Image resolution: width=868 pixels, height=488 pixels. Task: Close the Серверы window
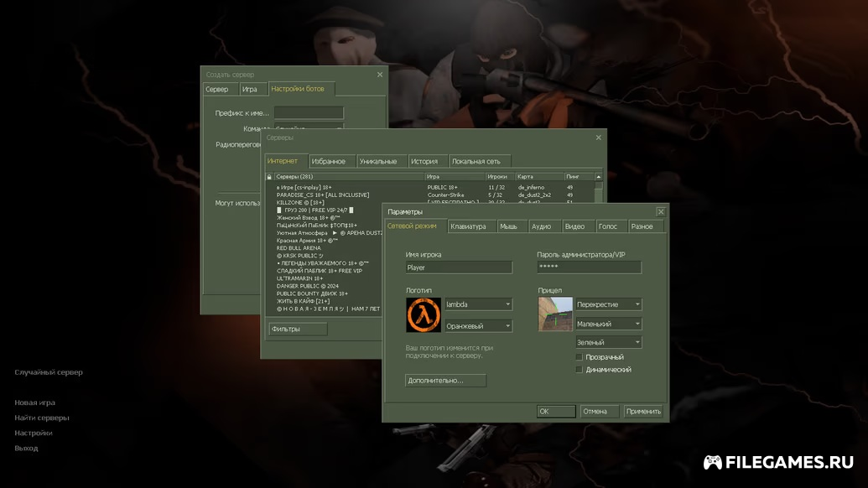599,138
